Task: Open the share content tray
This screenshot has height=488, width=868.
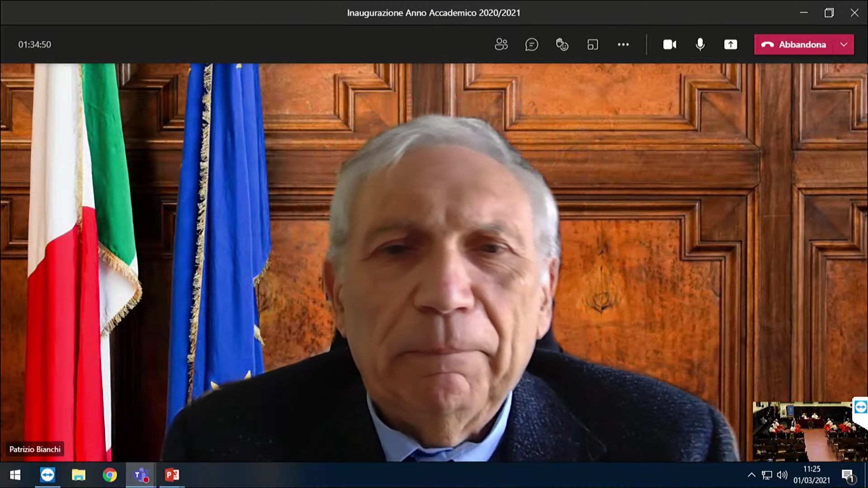Action: tap(731, 44)
